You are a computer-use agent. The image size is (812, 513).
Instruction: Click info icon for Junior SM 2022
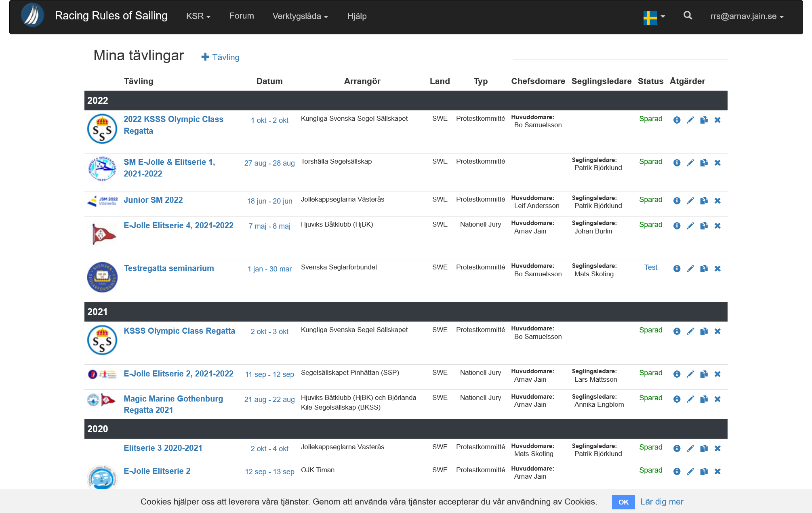pos(677,201)
